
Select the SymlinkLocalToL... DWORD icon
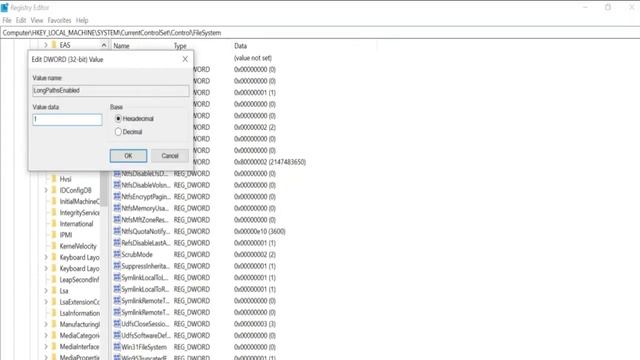[x=117, y=278]
